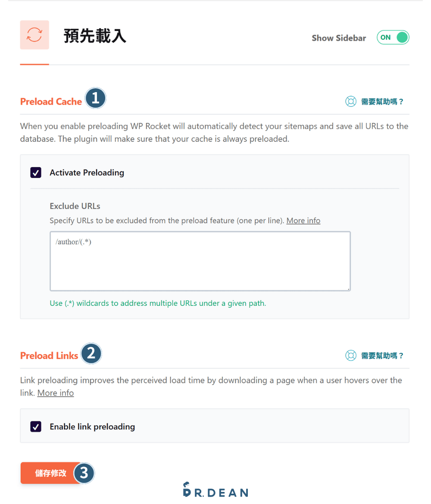Disable the Enable link preloading checkbox

pos(36,426)
